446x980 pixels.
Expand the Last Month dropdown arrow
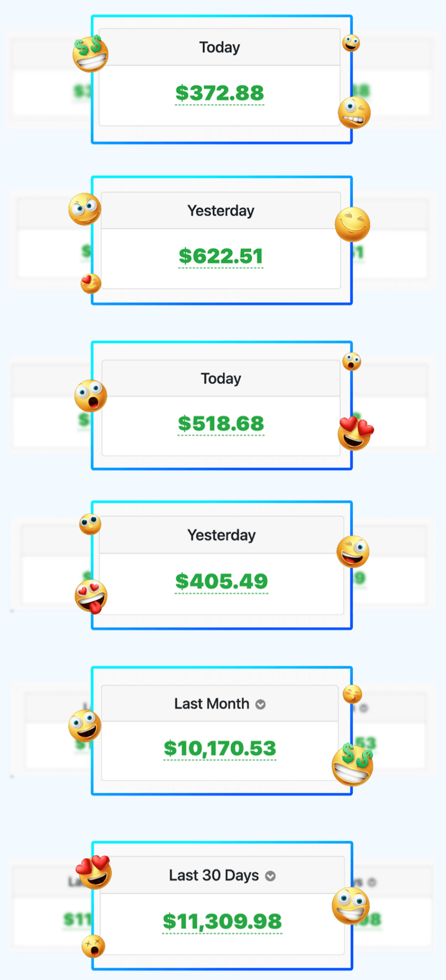pos(261,704)
